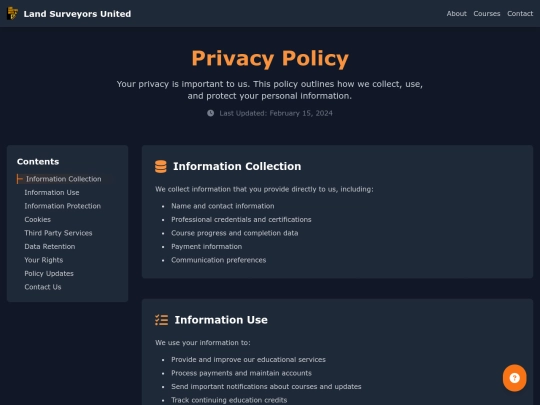Click the 'Your privacy is important' intro paragraph

(270, 90)
